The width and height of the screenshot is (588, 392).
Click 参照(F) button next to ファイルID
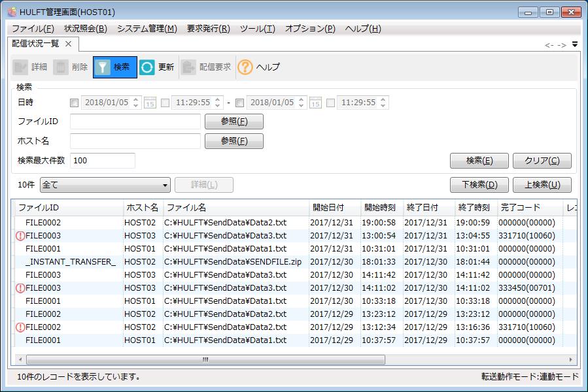click(x=234, y=122)
